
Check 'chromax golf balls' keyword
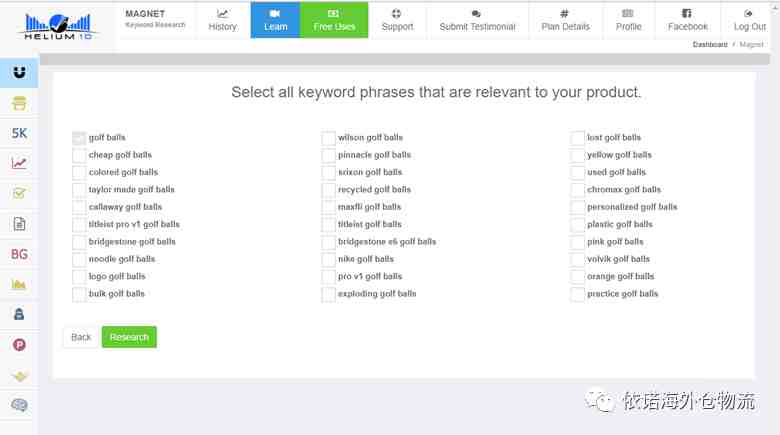578,190
